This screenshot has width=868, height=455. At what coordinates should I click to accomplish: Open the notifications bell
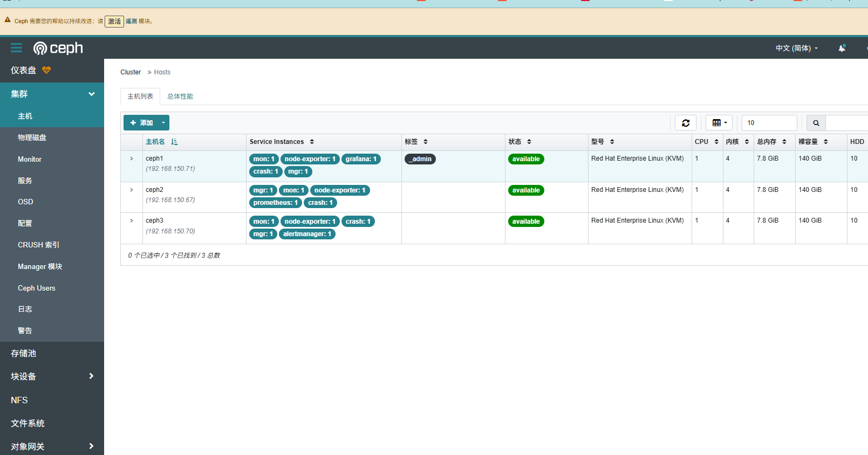pos(842,48)
